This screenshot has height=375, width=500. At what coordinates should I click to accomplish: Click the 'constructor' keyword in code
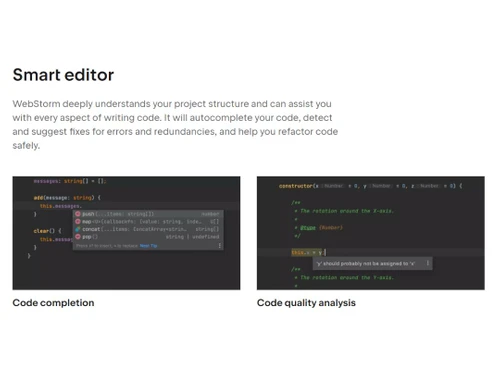pyautogui.click(x=296, y=186)
